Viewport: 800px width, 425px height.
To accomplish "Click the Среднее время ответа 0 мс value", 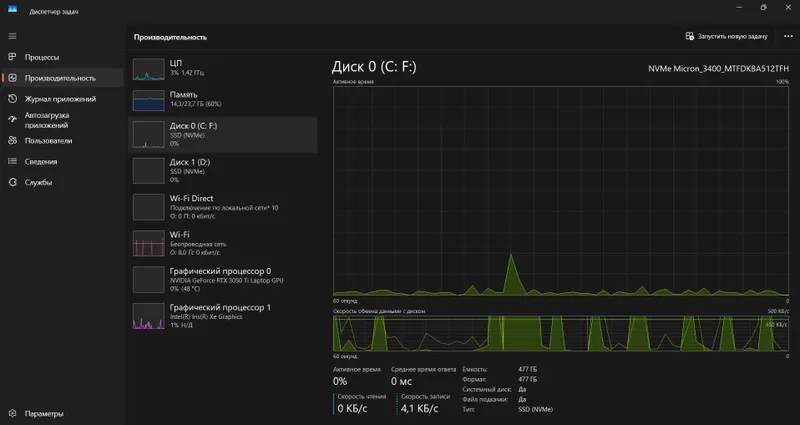I will pos(401,382).
